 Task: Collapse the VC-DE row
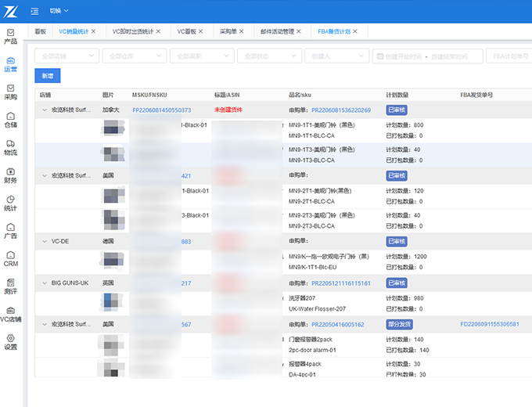[45, 241]
